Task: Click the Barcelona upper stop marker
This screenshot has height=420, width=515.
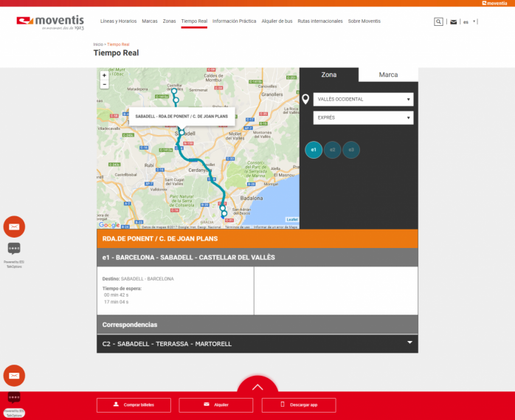Action: pos(222,208)
